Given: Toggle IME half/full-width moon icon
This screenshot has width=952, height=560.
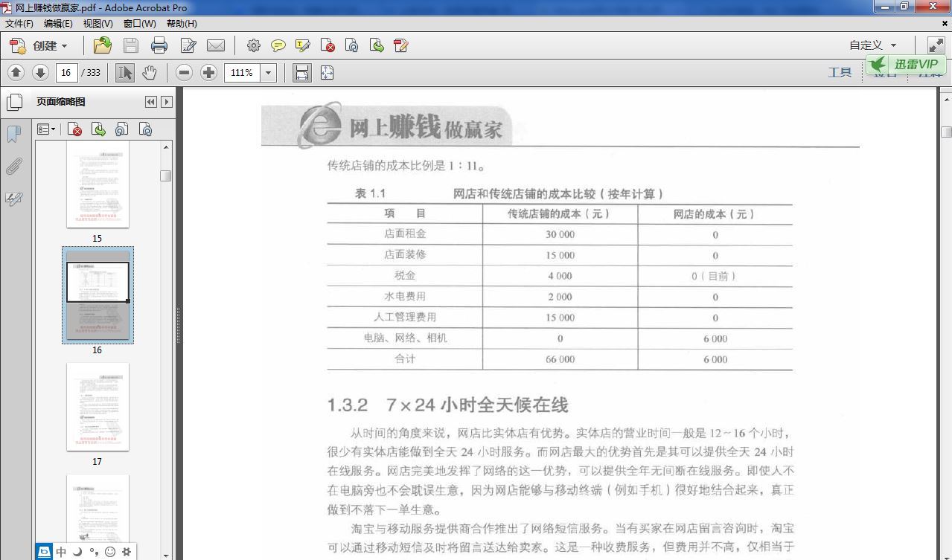Looking at the screenshot, I should point(77,552).
